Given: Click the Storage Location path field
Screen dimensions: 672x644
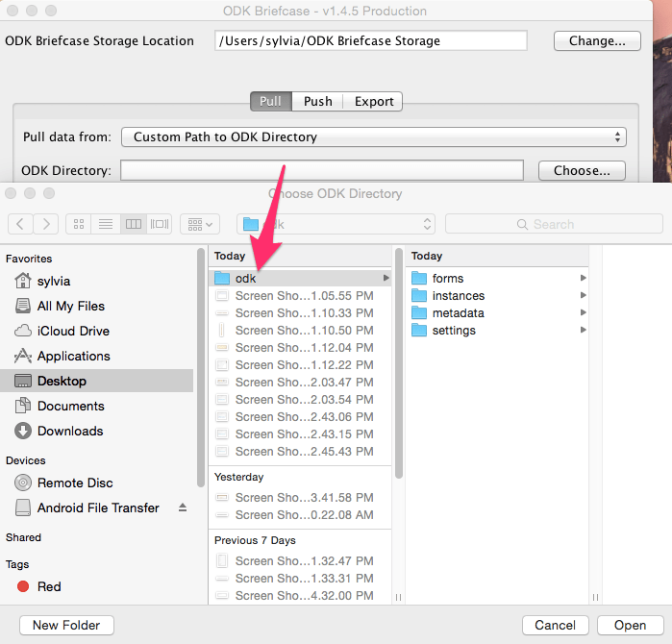Looking at the screenshot, I should click(x=371, y=40).
